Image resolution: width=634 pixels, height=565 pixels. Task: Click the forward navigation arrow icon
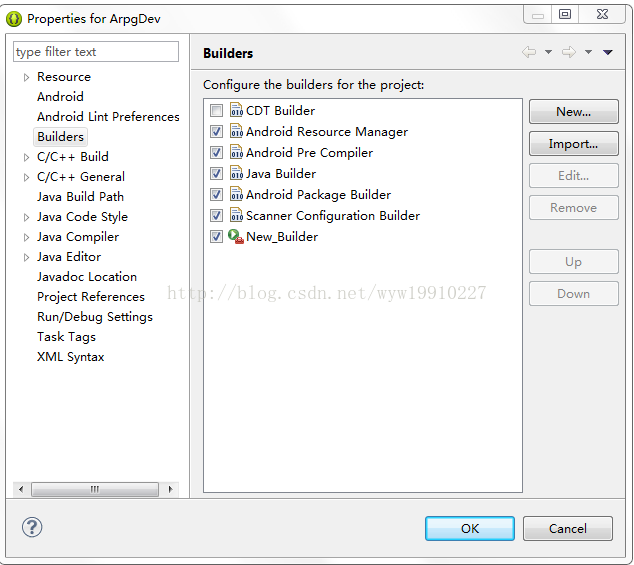tap(568, 52)
